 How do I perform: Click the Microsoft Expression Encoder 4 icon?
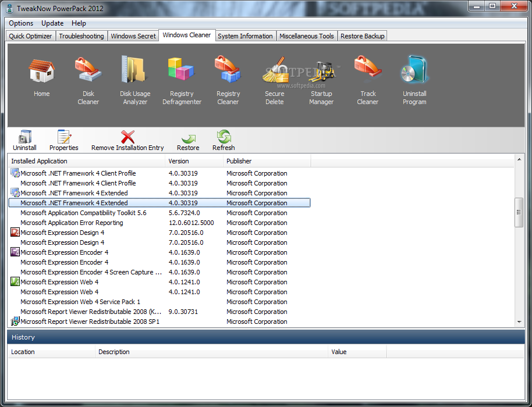[x=15, y=252]
